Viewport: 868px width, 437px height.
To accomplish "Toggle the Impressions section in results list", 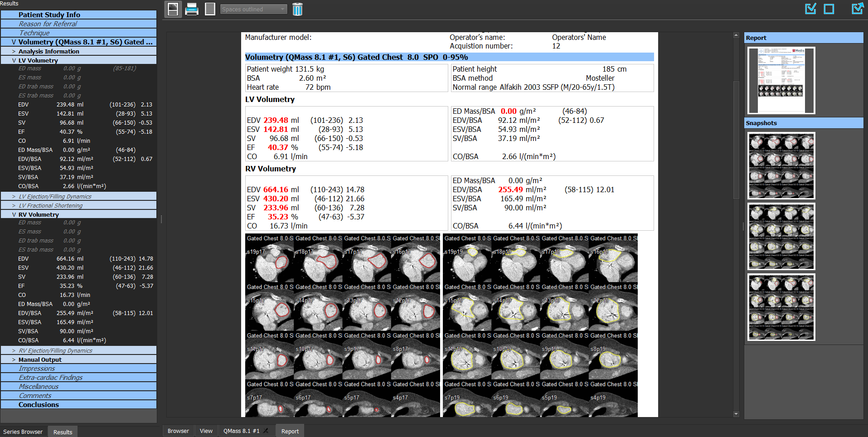I will coord(37,368).
